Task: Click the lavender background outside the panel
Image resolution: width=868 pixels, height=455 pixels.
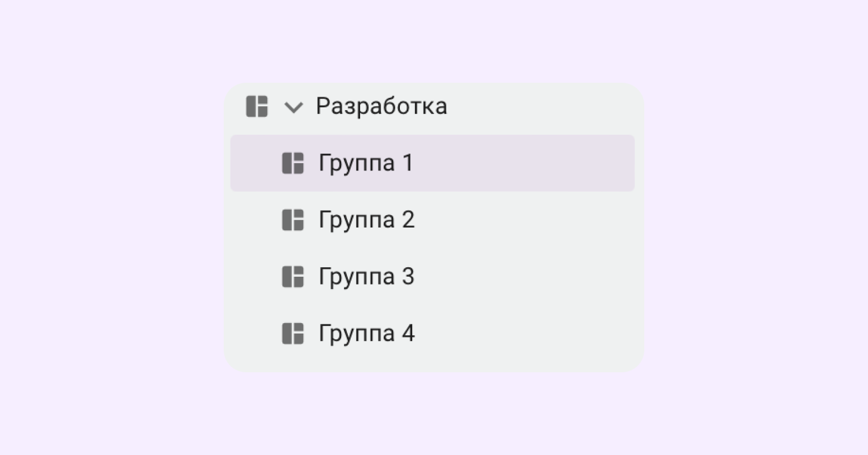Action: tap(112, 224)
